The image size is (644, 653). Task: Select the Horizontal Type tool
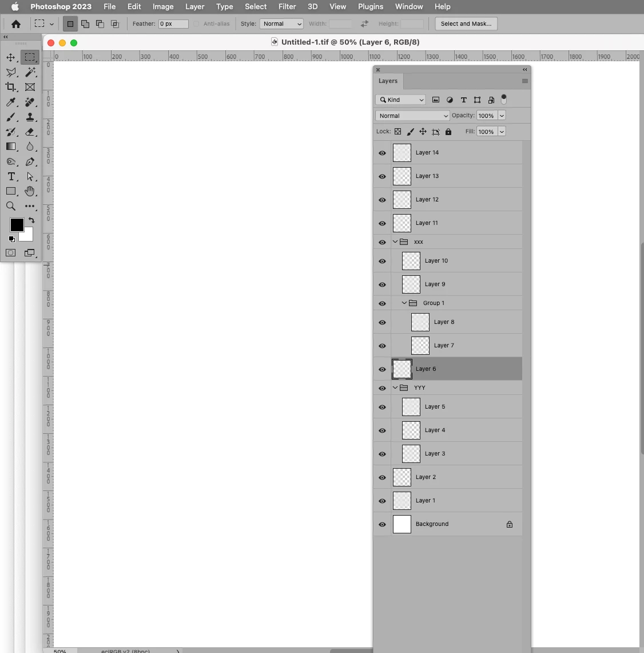[x=11, y=177]
